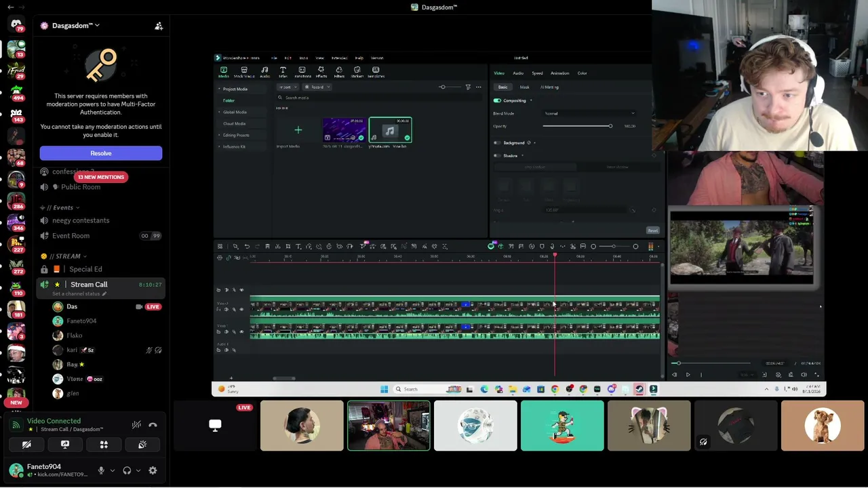The height and width of the screenshot is (488, 868).
Task: Toggle Discord microphone mute
Action: pyautogui.click(x=101, y=470)
